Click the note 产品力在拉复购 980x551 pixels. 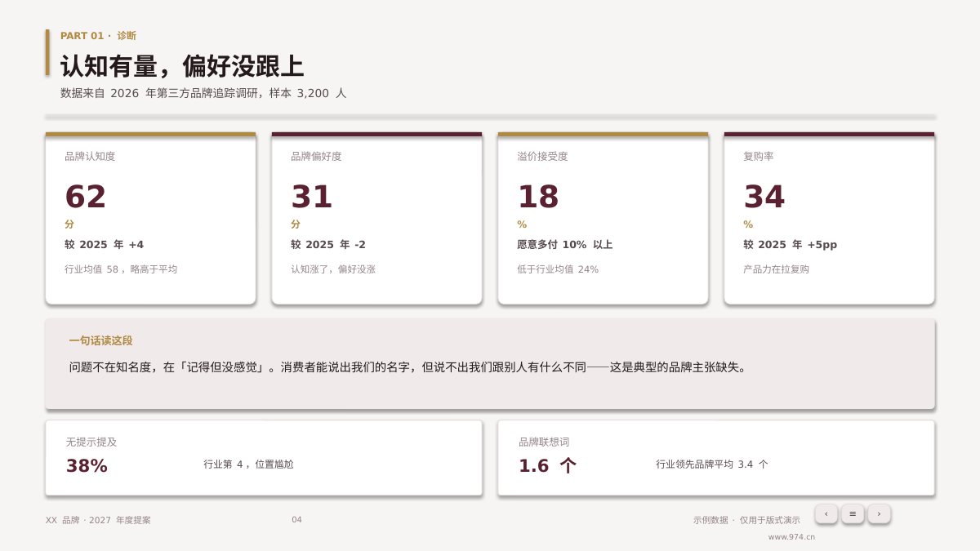(777, 269)
